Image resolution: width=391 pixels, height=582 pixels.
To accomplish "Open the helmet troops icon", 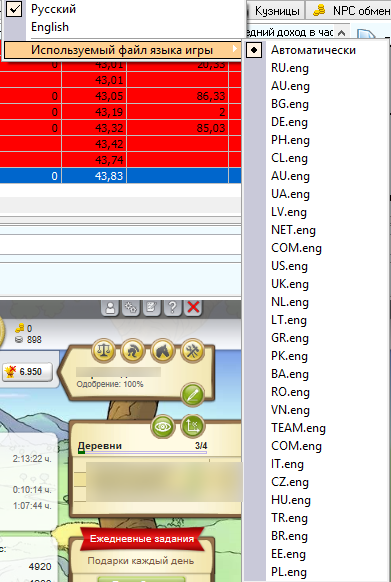I will pos(133,350).
